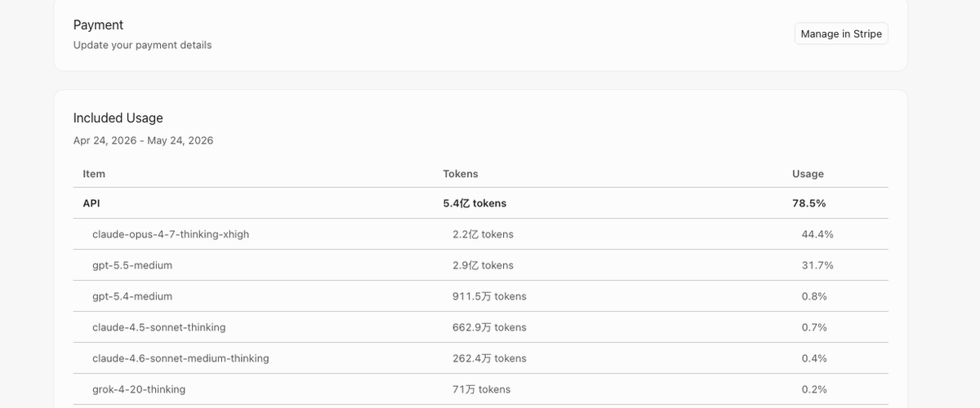Select the API summary row label
Screen dimensions: 980x408
click(91, 203)
